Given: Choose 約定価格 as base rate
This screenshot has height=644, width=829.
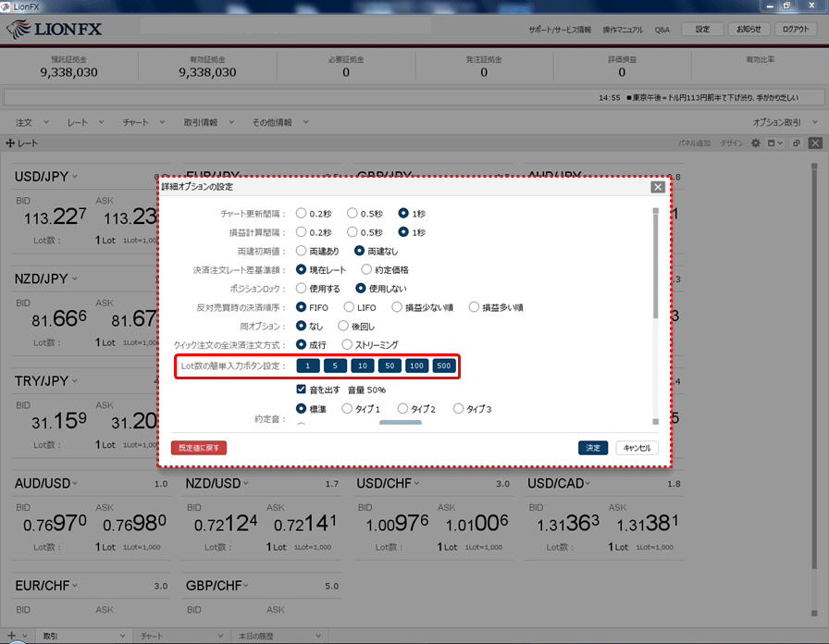Looking at the screenshot, I should [366, 269].
